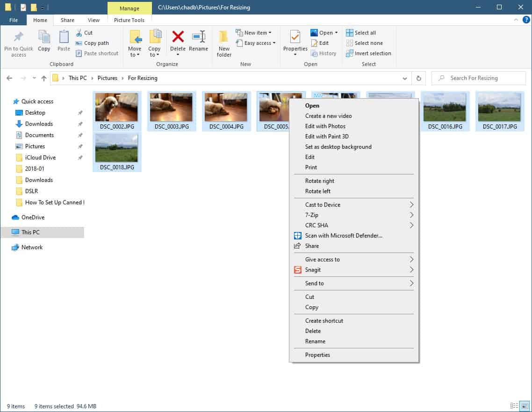
Task: Open the Open button dropdown arrow
Action: pyautogui.click(x=336, y=33)
